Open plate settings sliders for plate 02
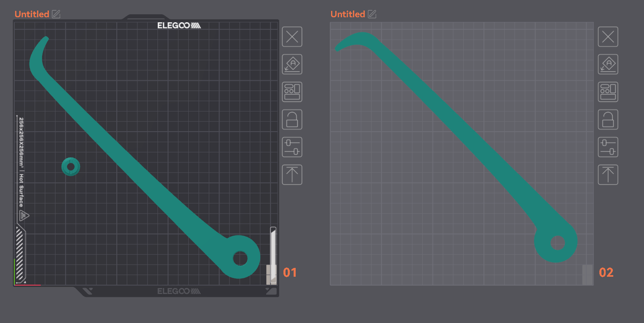Image resolution: width=644 pixels, height=323 pixels. point(608,147)
